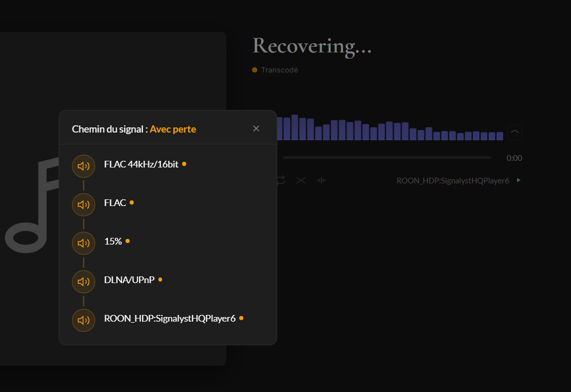
Task: Seek on the playback progress bar
Action: 387,157
